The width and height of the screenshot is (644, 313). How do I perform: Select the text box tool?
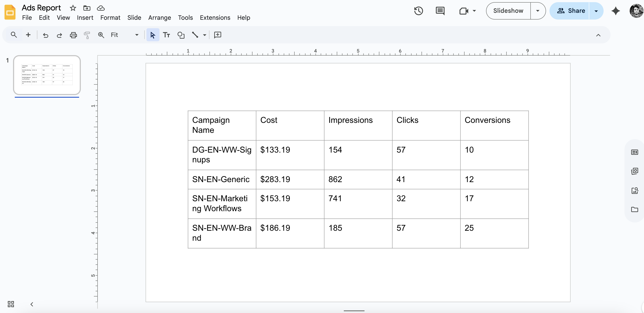tap(166, 35)
